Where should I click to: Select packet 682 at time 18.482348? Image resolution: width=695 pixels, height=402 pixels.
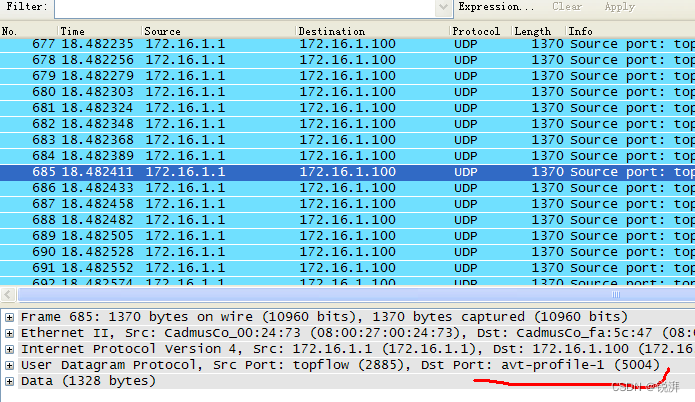tap(348, 124)
